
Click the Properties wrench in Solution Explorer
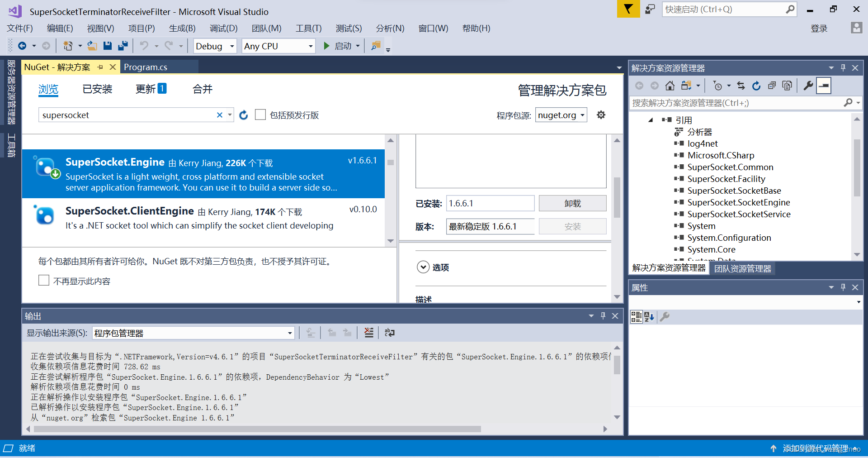(x=808, y=86)
